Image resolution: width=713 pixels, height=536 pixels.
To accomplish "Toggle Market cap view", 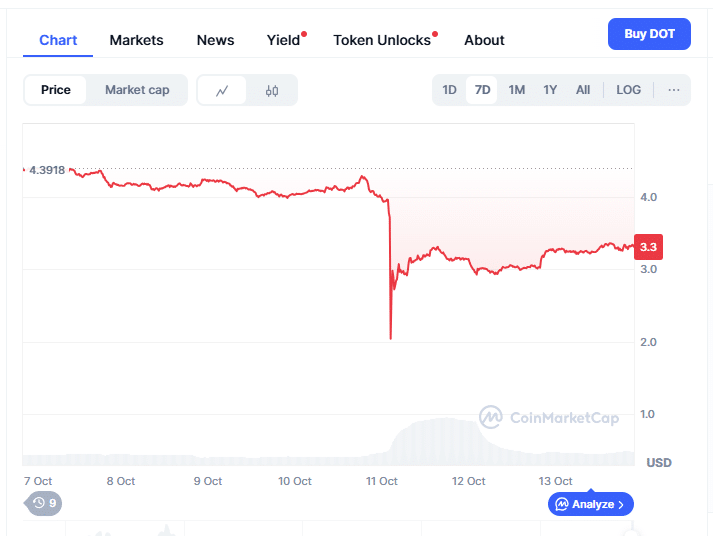I will (x=137, y=90).
